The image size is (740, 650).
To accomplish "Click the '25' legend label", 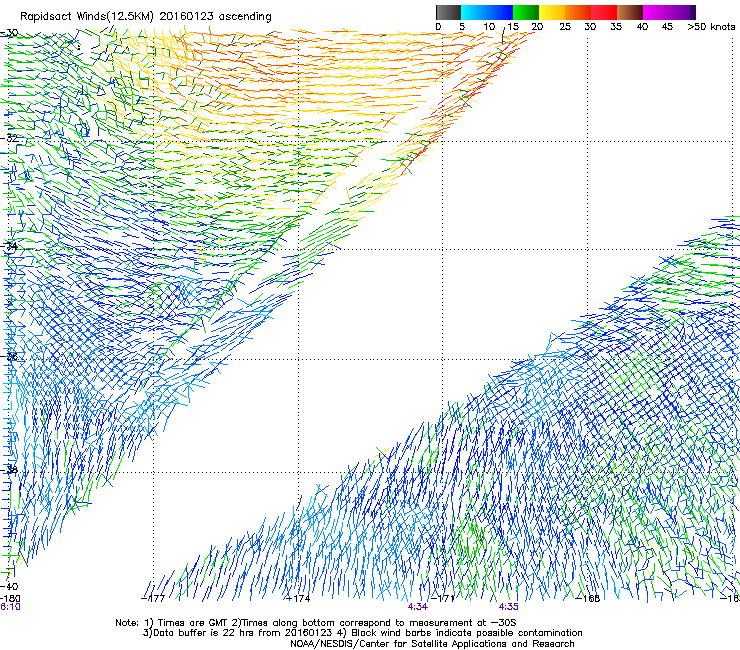I will (x=565, y=27).
